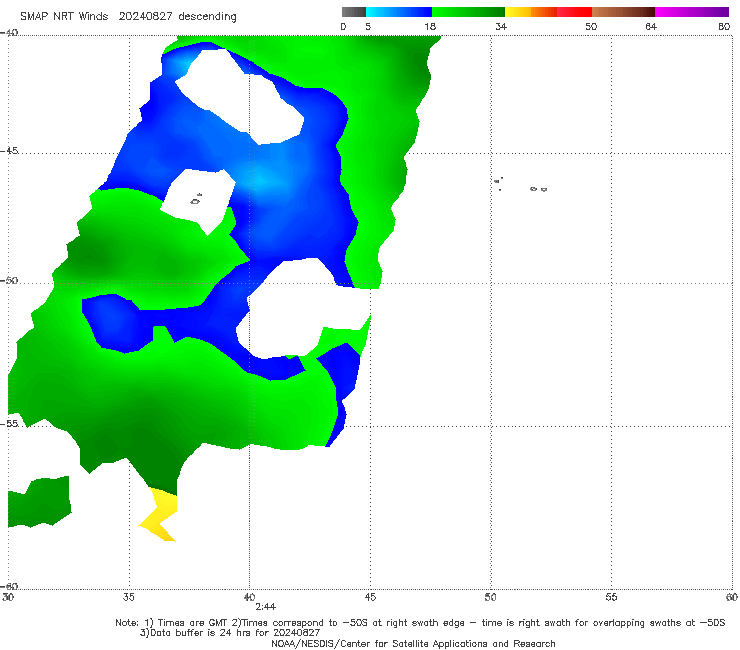Click the longitude axis label '40'
740x650 pixels.
tap(249, 598)
